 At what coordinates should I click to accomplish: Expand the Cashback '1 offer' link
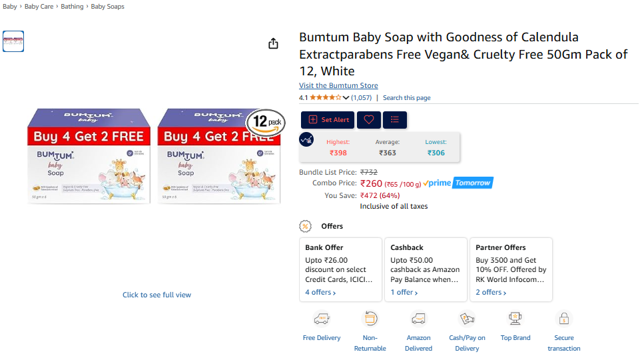(404, 292)
